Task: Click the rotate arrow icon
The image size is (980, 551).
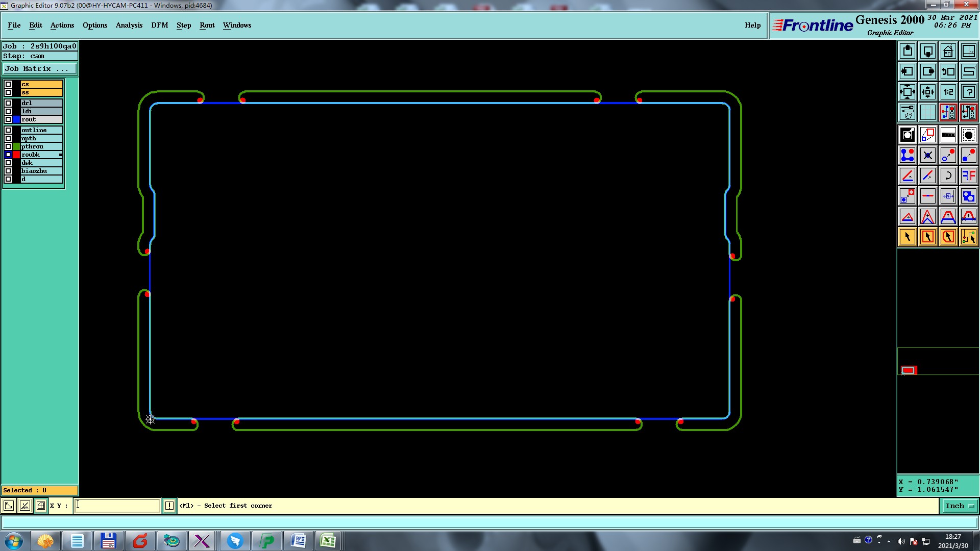Action: tap(948, 176)
